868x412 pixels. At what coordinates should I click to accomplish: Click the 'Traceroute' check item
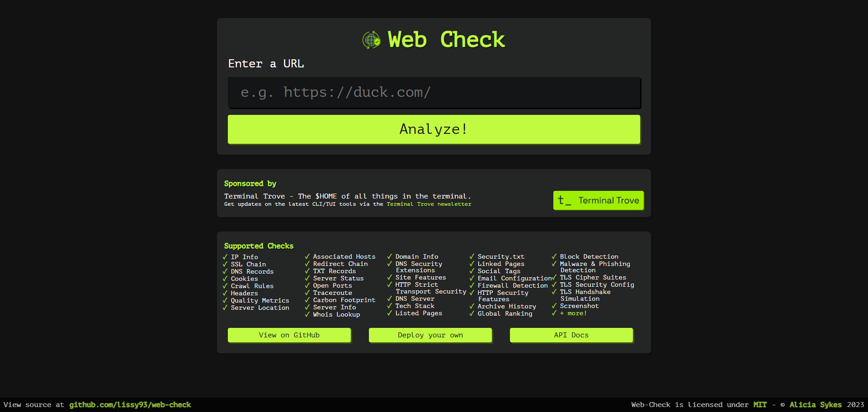tap(332, 293)
